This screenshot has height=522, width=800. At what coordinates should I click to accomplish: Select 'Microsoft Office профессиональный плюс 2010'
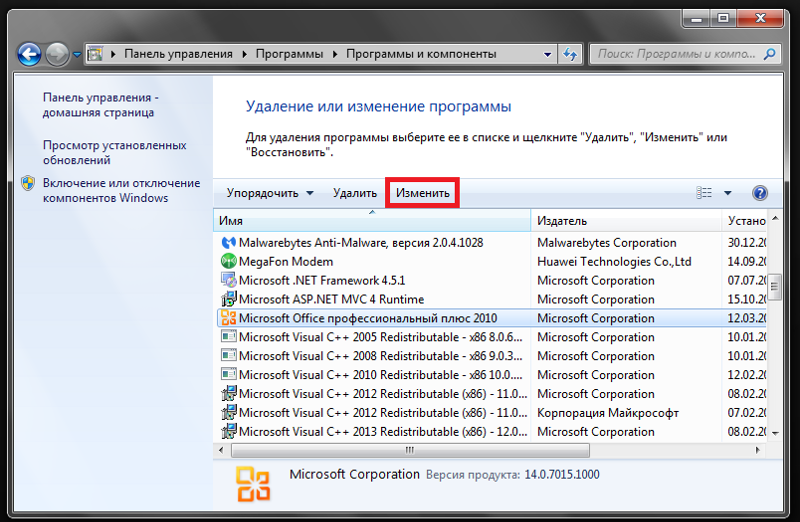click(368, 318)
